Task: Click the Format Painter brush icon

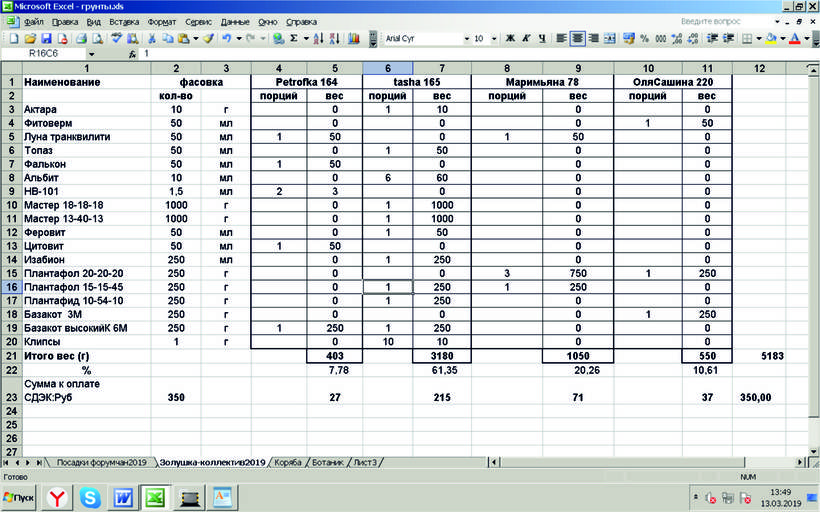Action: [x=209, y=38]
